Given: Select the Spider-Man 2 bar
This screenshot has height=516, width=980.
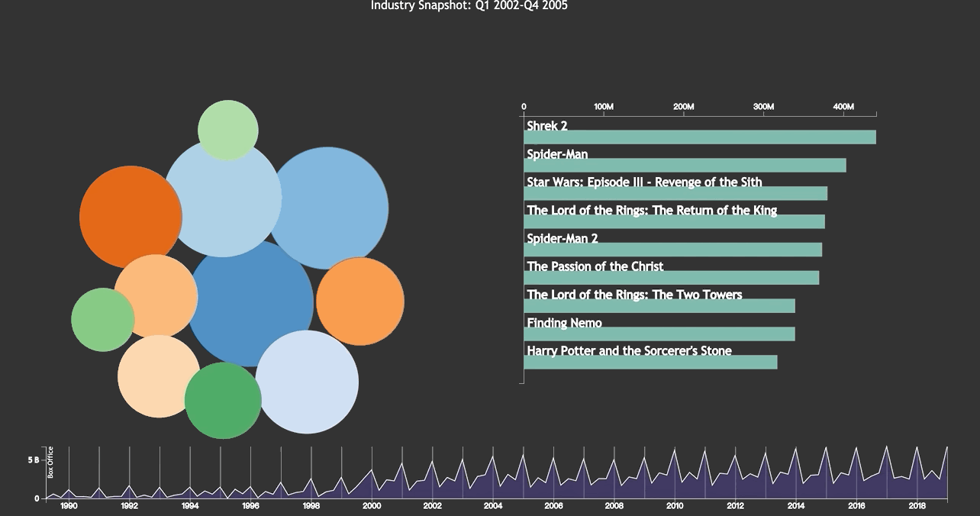Looking at the screenshot, I should tap(672, 250).
